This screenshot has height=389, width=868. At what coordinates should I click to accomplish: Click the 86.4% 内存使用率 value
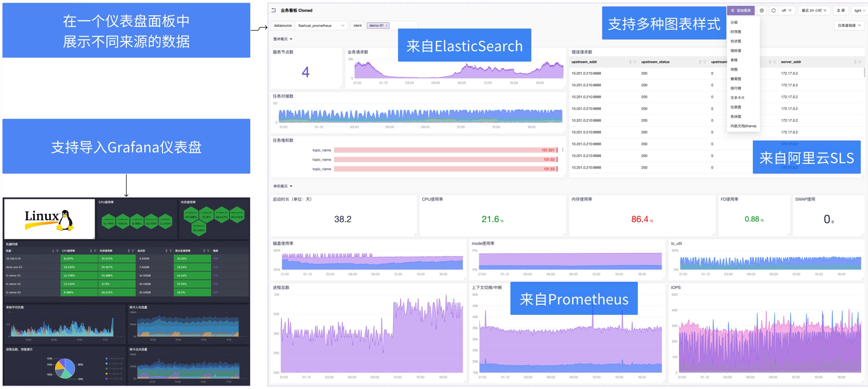(642, 219)
